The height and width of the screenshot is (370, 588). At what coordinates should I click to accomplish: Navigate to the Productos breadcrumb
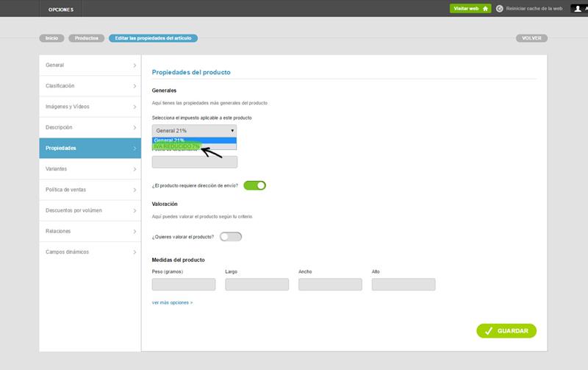(x=87, y=38)
